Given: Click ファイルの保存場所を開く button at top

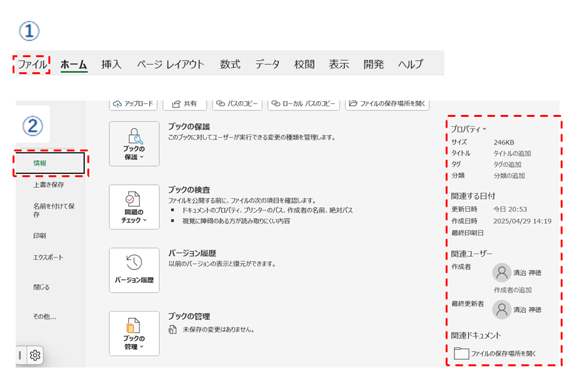Looking at the screenshot, I should pyautogui.click(x=387, y=104).
